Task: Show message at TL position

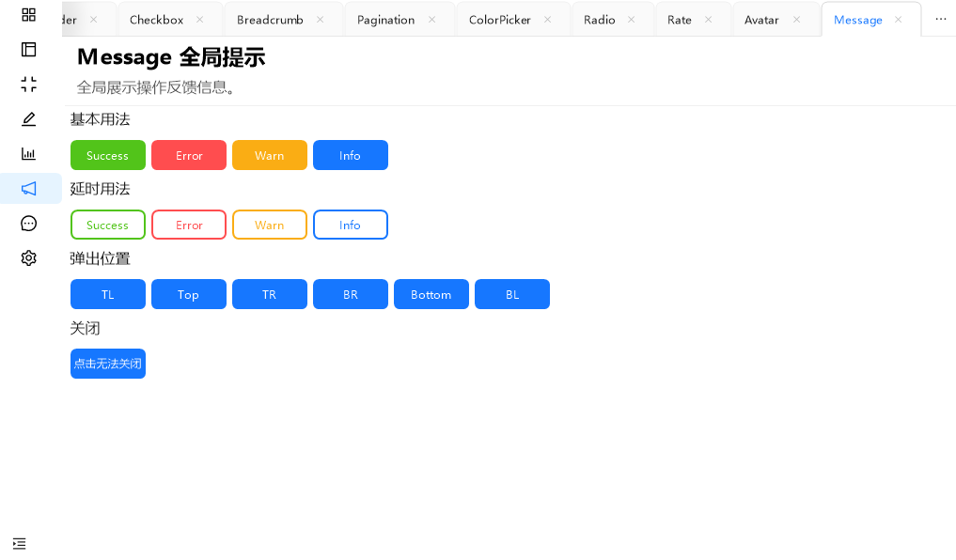Action: click(x=108, y=294)
